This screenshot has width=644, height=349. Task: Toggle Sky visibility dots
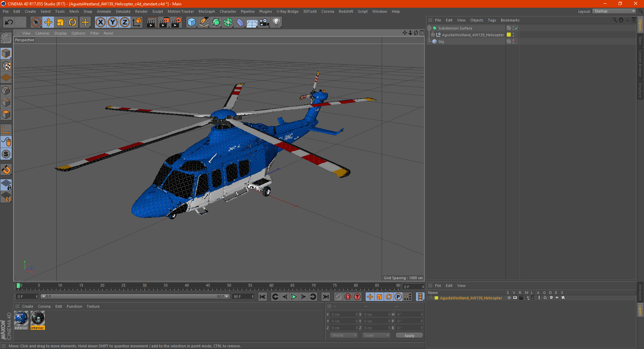513,42
